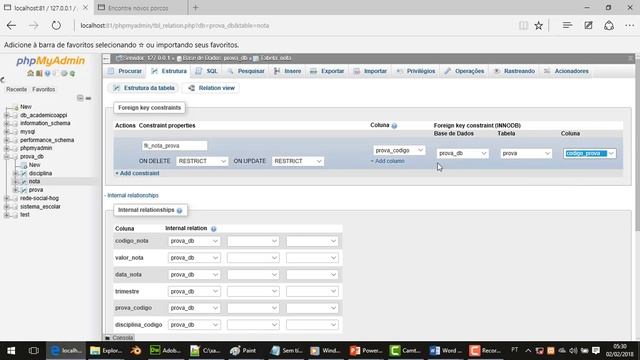The width and height of the screenshot is (640, 360).
Task: Open a new browser tab
Action: point(196,7)
